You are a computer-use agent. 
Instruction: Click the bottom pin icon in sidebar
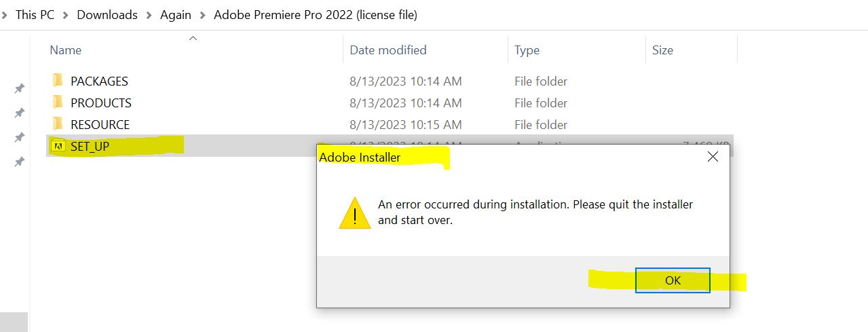(20, 162)
